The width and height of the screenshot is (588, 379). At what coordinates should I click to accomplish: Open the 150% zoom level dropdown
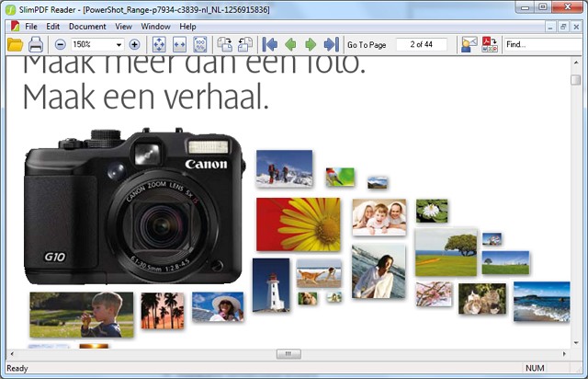(x=119, y=45)
